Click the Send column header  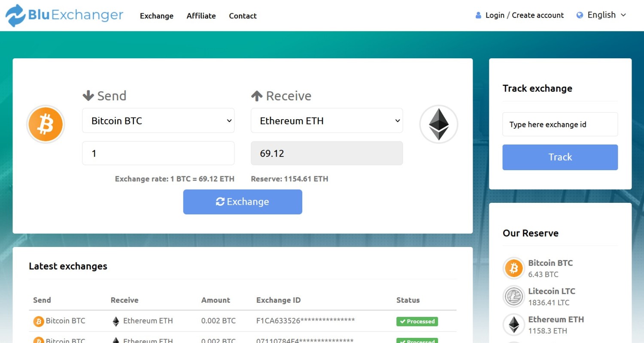tap(42, 300)
